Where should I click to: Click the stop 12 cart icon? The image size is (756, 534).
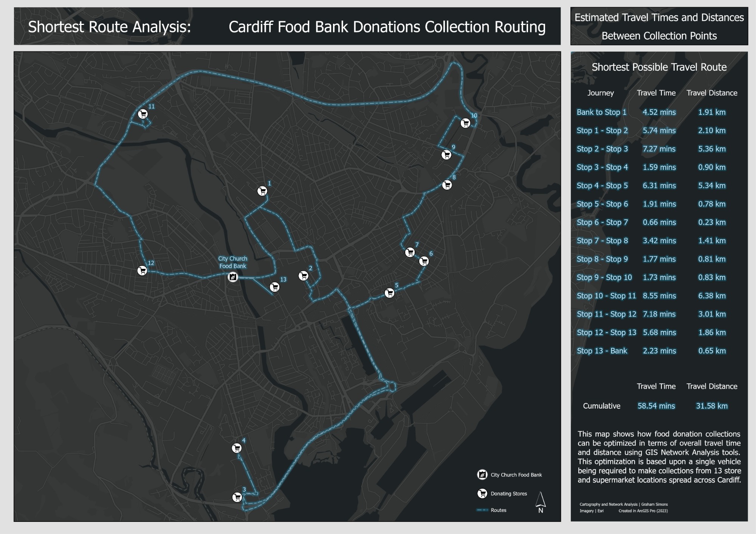[142, 270]
